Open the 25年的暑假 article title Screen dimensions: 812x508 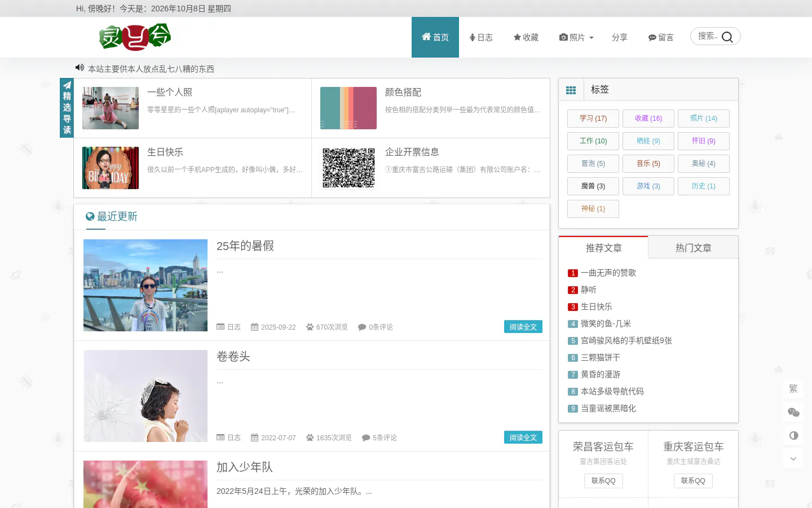[245, 246]
